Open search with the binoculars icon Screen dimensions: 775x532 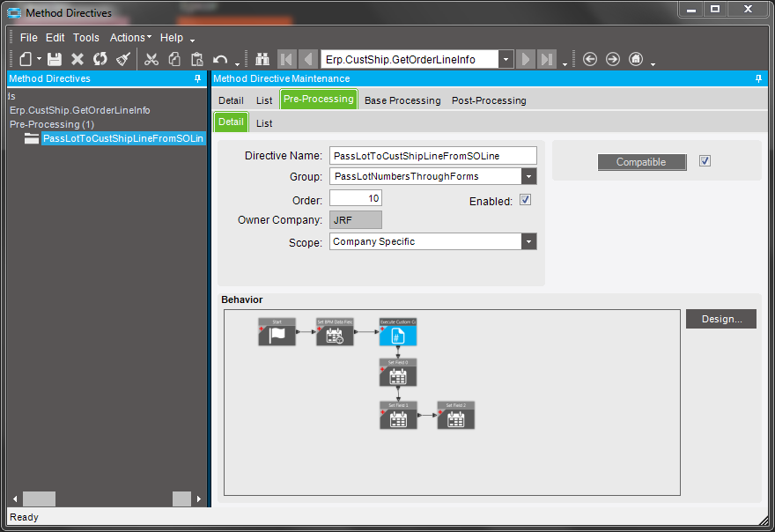pos(262,59)
